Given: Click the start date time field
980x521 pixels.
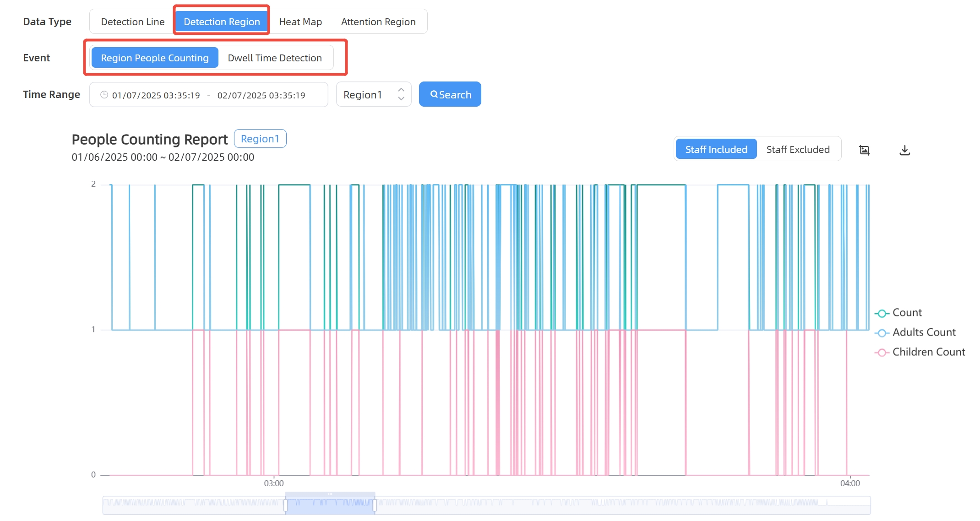Looking at the screenshot, I should coord(156,95).
